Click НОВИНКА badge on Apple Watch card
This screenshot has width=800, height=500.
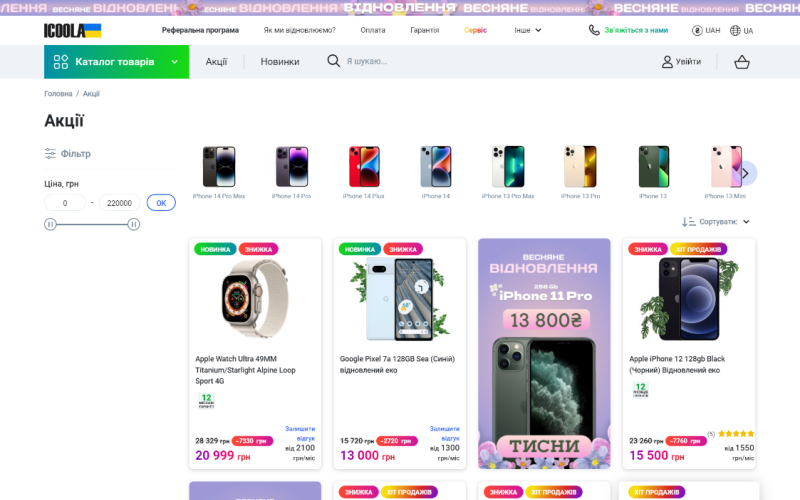pos(215,249)
